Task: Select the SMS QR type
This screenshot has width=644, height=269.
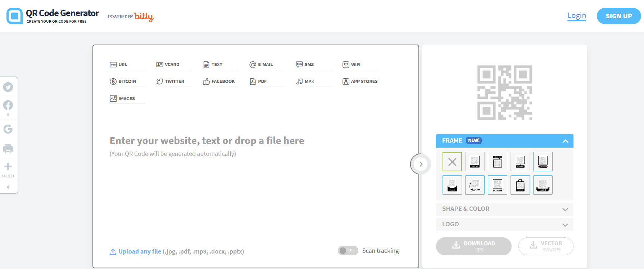Action: point(313,65)
